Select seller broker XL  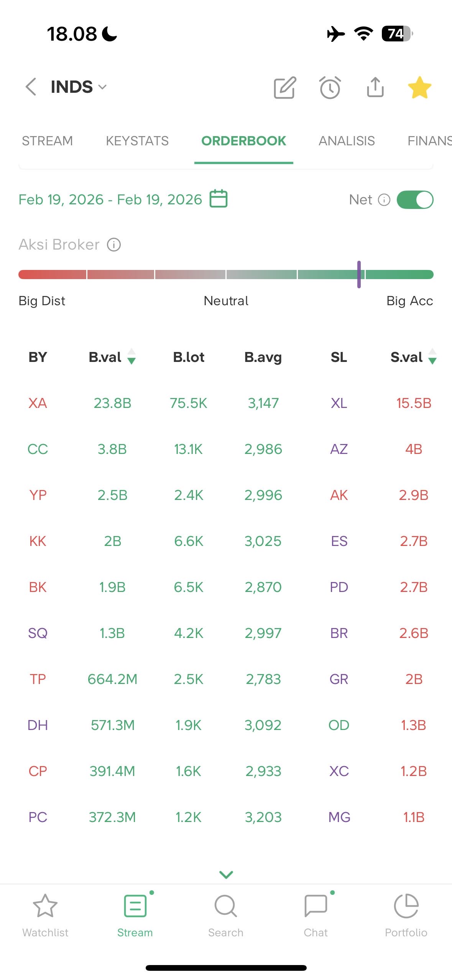[339, 403]
